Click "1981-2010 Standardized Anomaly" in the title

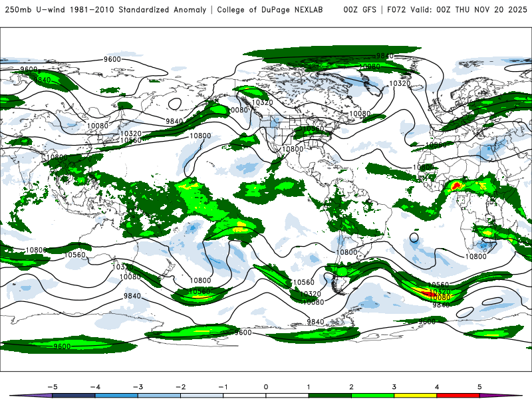(138, 9)
